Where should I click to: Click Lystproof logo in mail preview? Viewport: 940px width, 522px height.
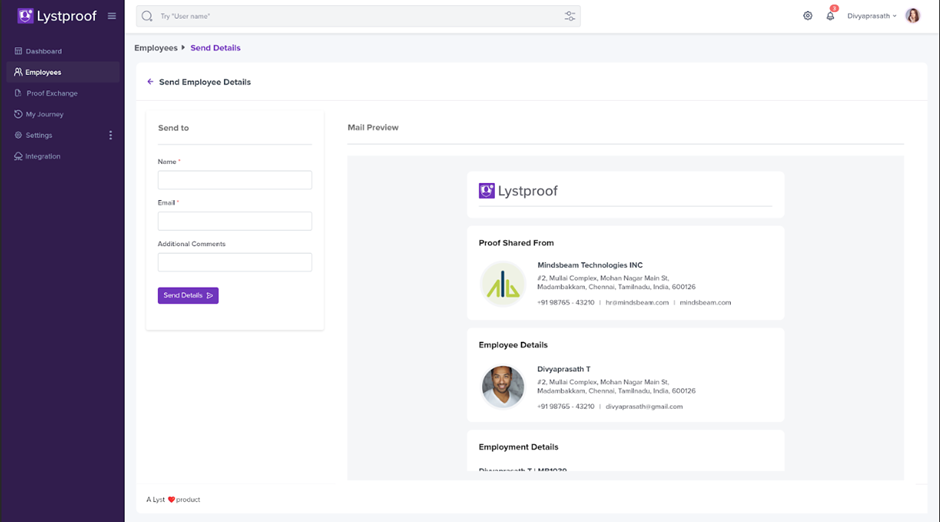(518, 191)
